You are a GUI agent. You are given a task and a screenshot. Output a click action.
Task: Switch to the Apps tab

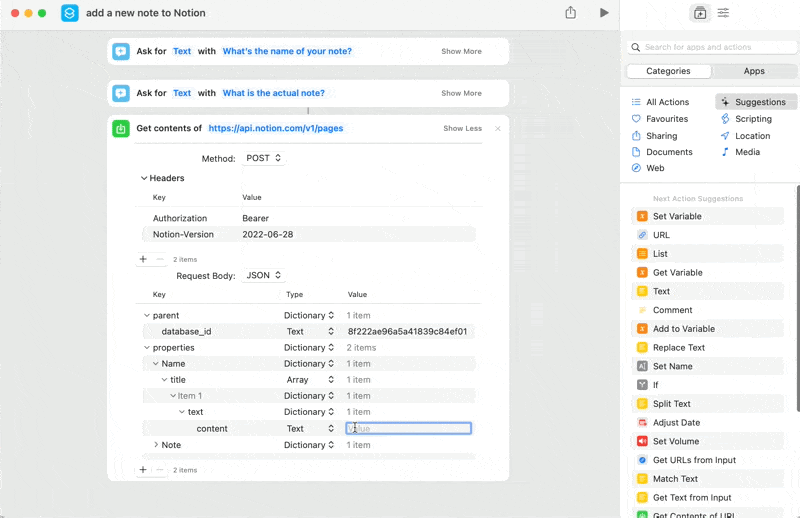click(x=754, y=71)
